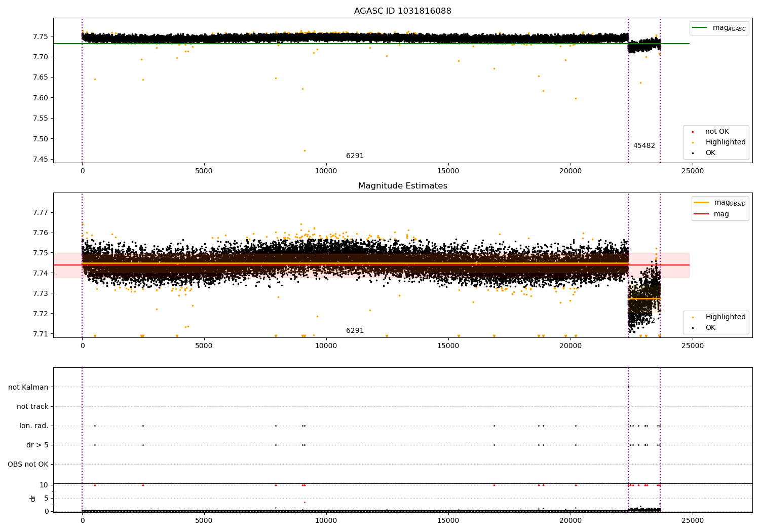The image size is (760, 532).
Task: Click the orange line swatch beside mag OBSID
Action: click(702, 203)
